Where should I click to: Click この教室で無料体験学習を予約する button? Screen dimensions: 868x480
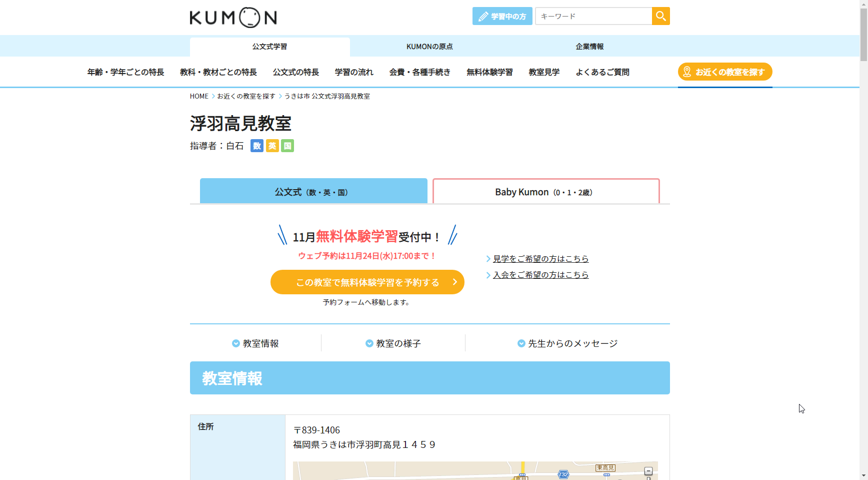point(367,282)
